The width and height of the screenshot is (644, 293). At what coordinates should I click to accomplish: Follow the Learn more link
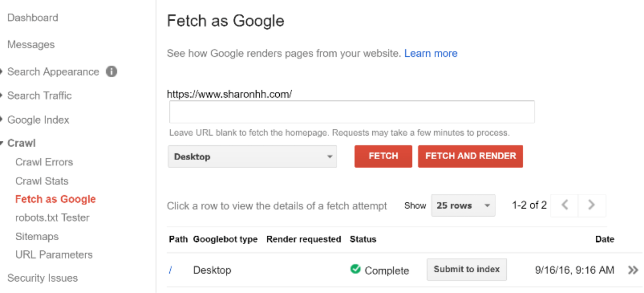[x=431, y=54]
